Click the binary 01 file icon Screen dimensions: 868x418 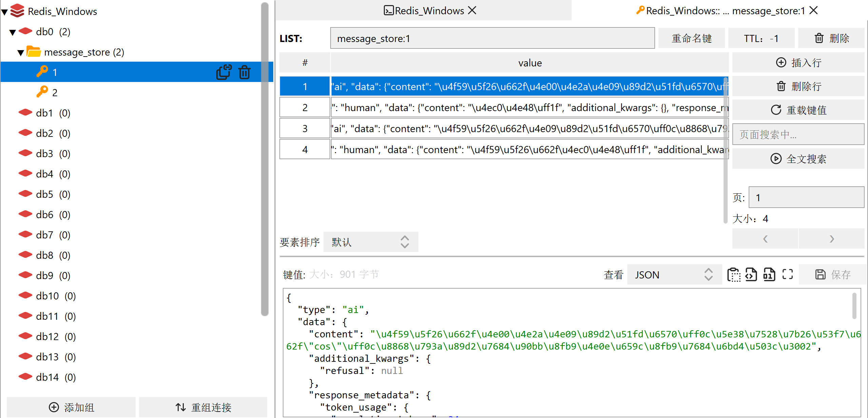click(769, 274)
